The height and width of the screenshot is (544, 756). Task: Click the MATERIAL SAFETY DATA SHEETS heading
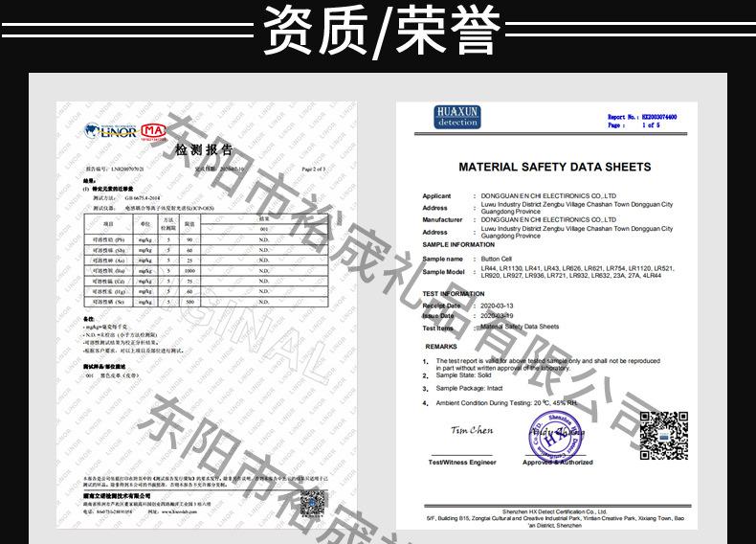click(x=554, y=167)
